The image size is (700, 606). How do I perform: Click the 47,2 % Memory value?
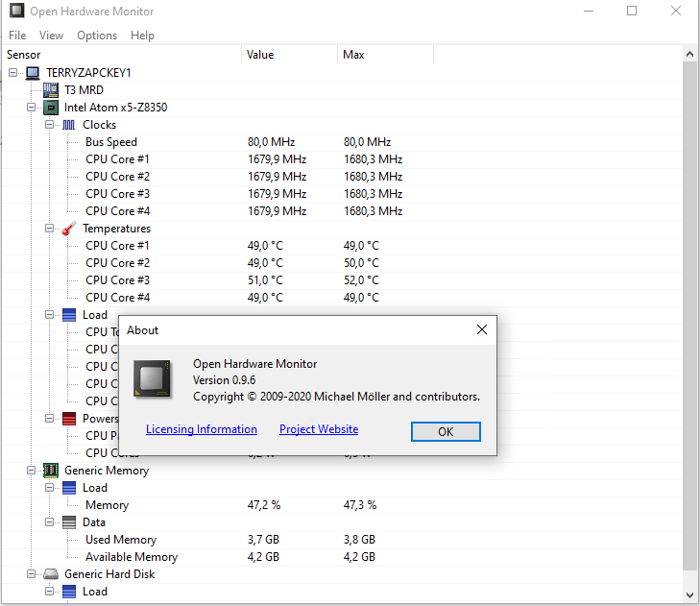click(264, 505)
